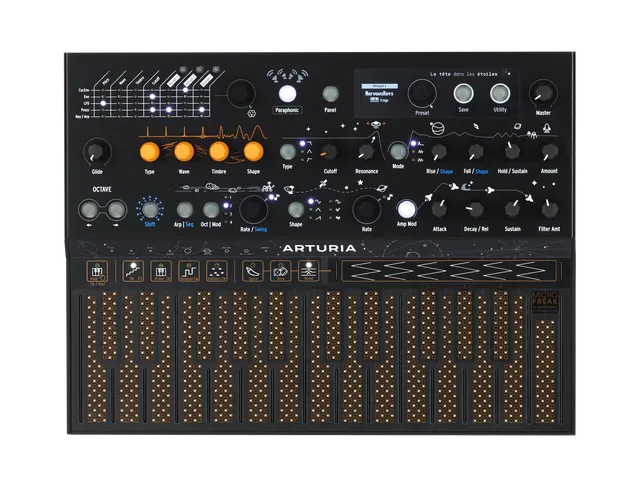Open Utility with its round button

(500, 93)
